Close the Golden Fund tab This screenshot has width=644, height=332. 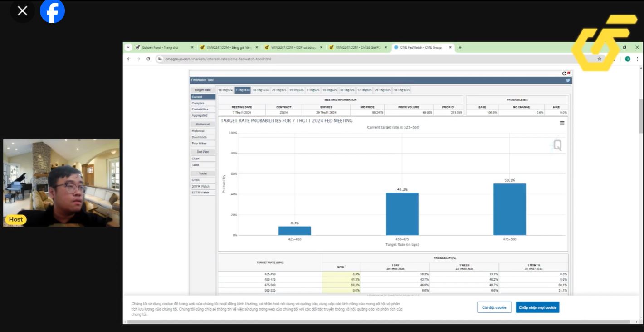[192, 47]
